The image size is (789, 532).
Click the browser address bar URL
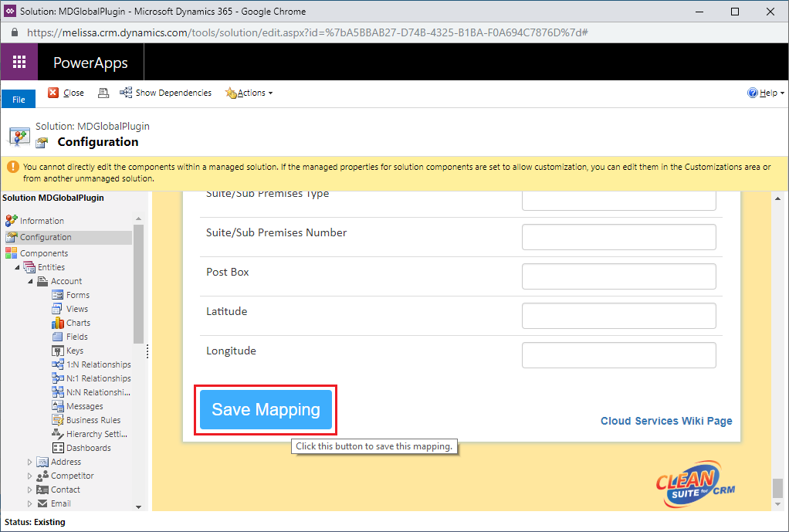(307, 32)
